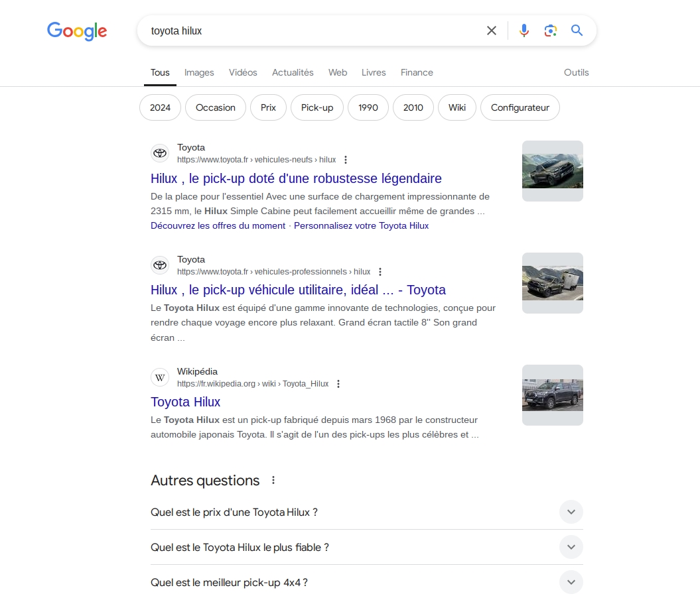This screenshot has height=598, width=700.
Task: Expand 'Quel est le Toyota Hilux le plus fiable ?'
Action: coord(571,547)
